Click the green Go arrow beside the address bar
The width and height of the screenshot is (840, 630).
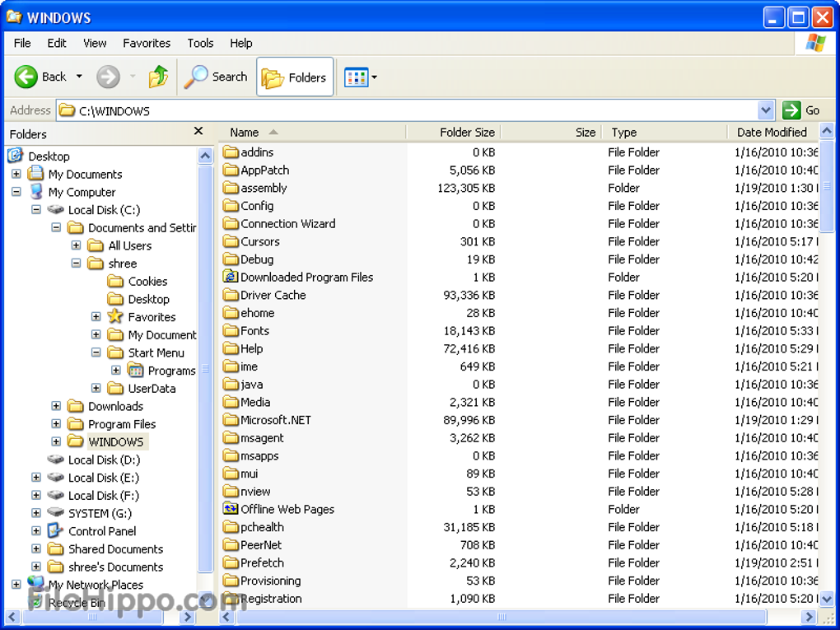pos(791,110)
